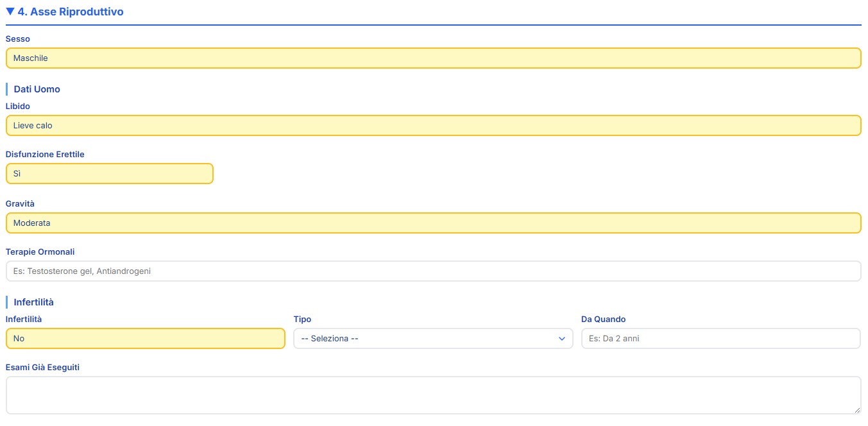Open the Infertilità dropdown showing No
This screenshot has width=868, height=426.
coord(145,338)
